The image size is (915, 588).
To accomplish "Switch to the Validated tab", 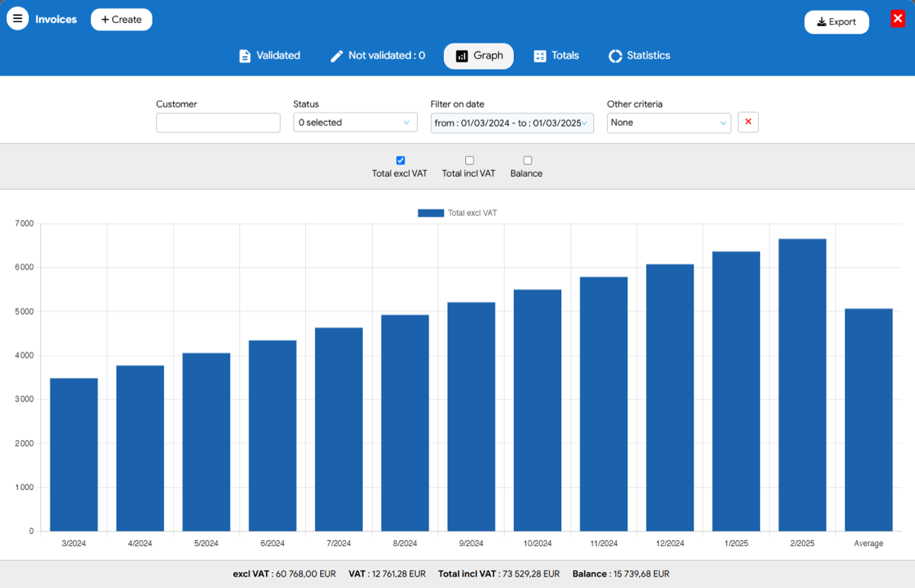I will tap(269, 56).
